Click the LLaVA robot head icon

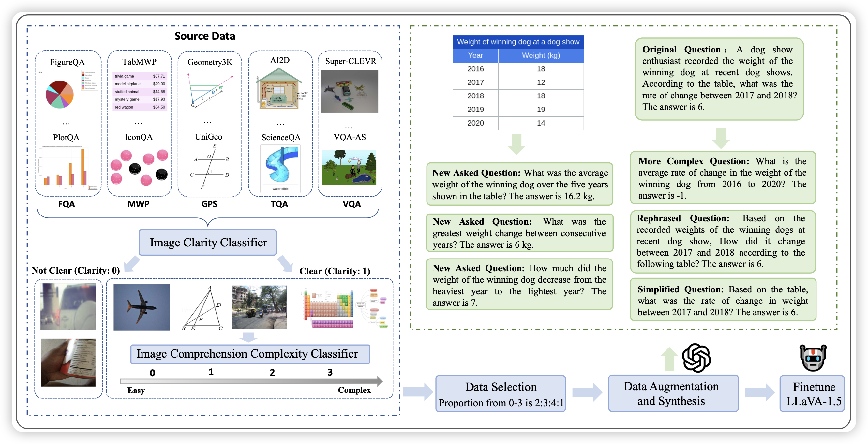(813, 358)
